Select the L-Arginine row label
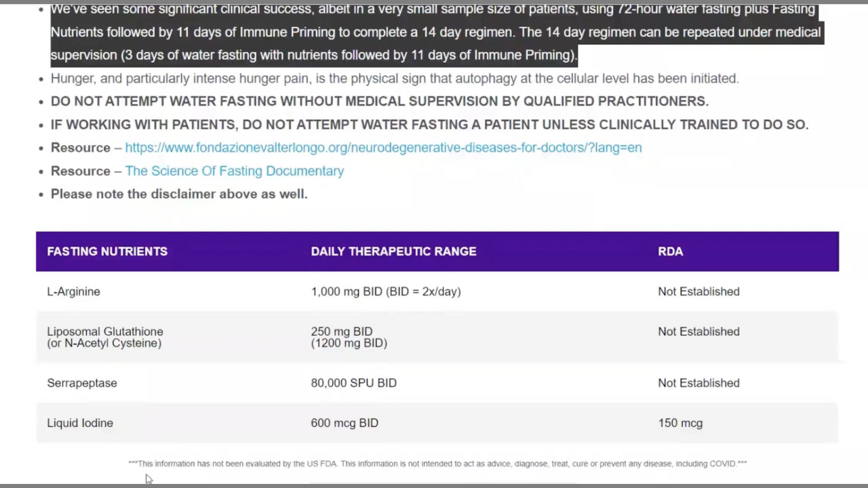868x488 pixels. click(x=73, y=291)
